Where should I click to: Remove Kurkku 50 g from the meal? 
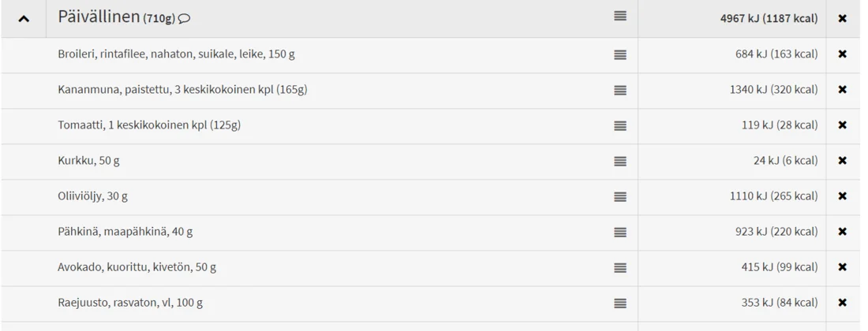tap(842, 161)
